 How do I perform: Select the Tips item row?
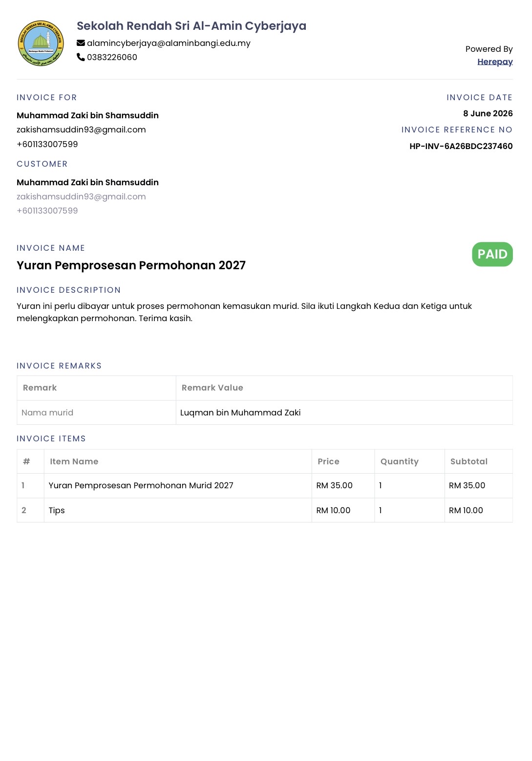click(265, 510)
